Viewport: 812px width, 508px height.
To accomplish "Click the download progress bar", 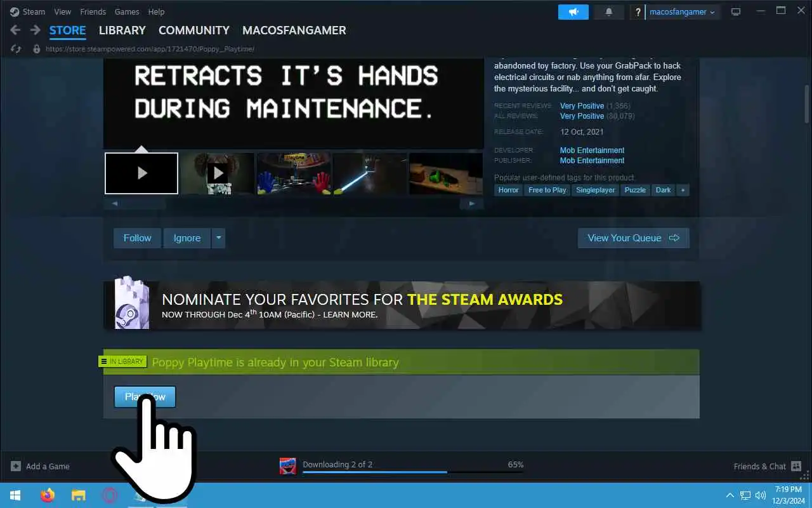I will [x=413, y=472].
